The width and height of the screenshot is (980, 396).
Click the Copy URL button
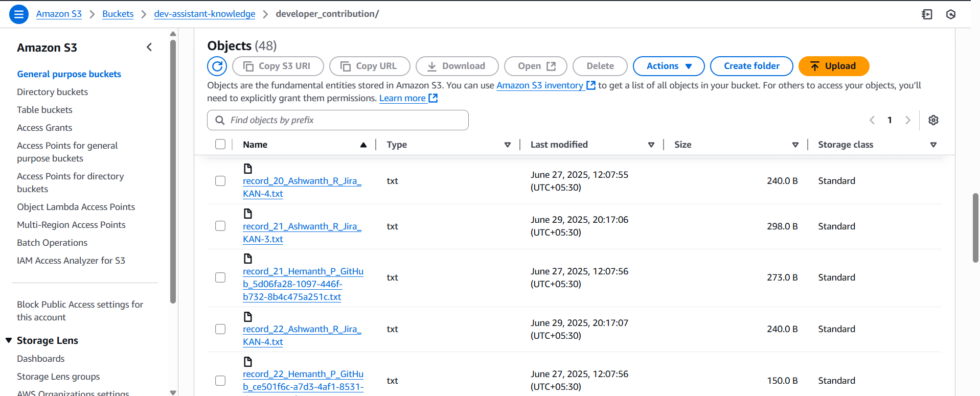pos(370,66)
